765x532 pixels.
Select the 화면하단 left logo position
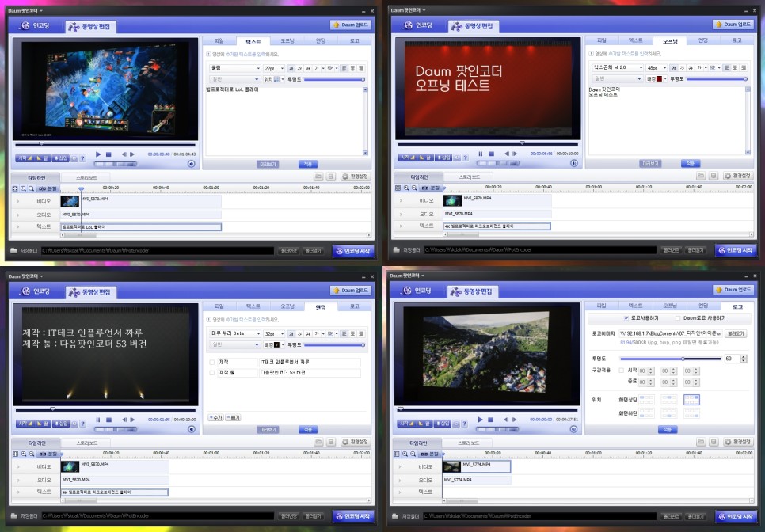[646, 413]
